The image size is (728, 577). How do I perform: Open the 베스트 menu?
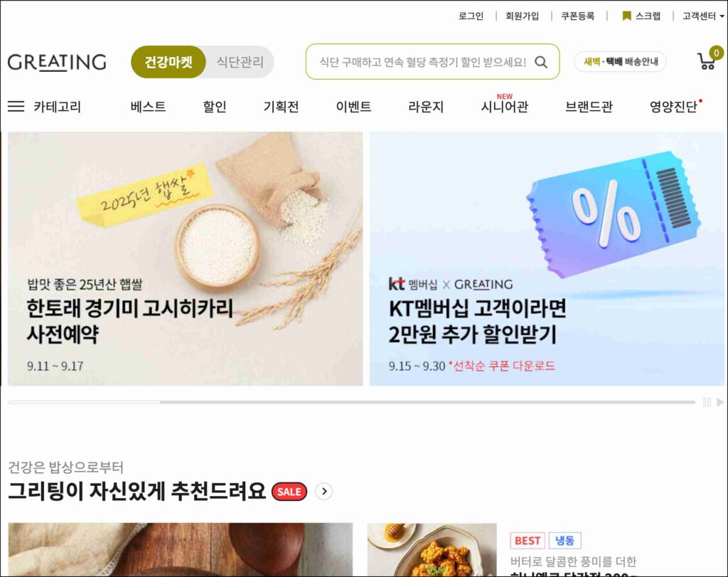tap(148, 107)
